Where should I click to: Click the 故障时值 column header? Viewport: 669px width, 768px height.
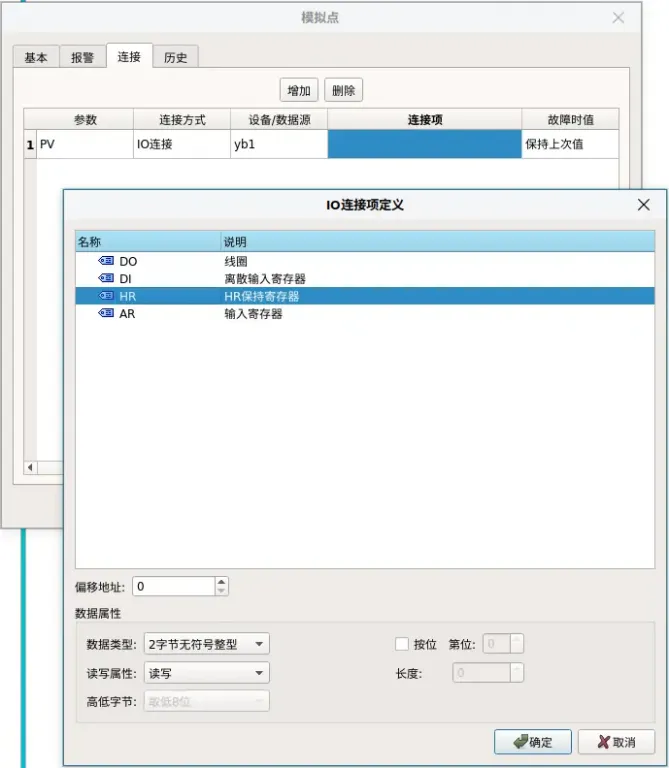[x=571, y=120]
